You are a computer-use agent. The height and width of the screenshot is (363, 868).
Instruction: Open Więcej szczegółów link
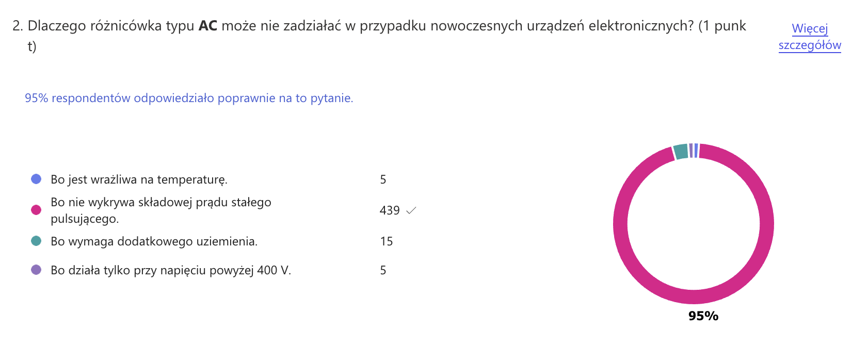click(x=809, y=37)
